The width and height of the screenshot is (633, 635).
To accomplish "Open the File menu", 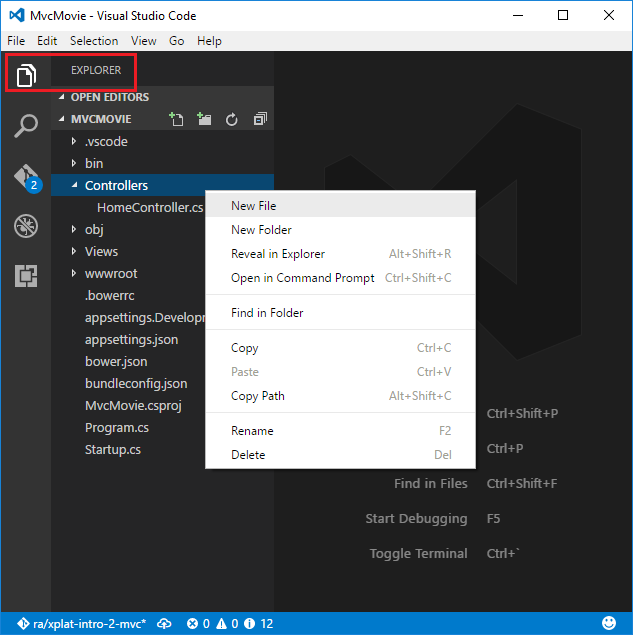I will [16, 41].
